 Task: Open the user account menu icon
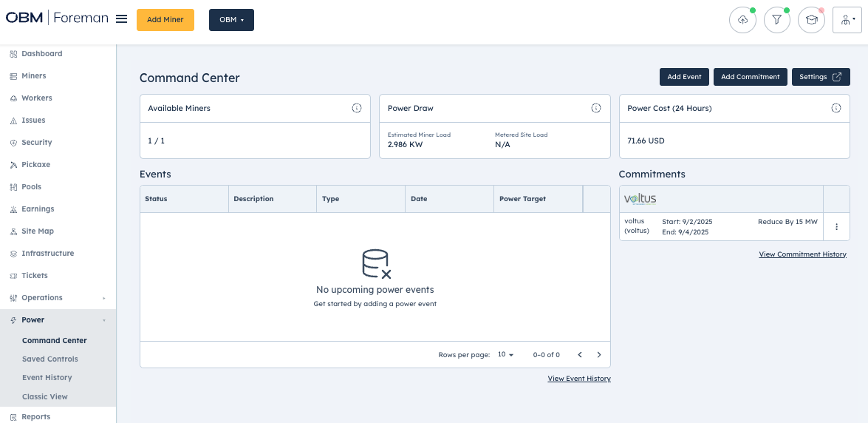pyautogui.click(x=847, y=20)
